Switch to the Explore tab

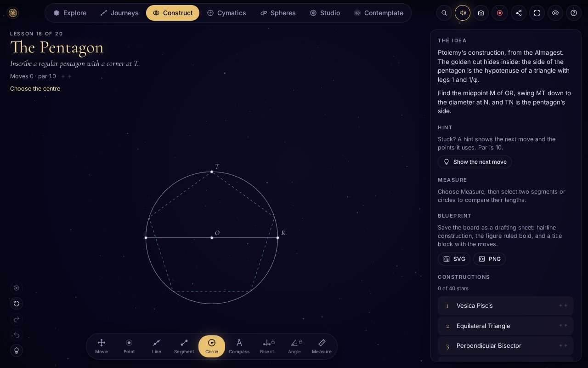(70, 13)
